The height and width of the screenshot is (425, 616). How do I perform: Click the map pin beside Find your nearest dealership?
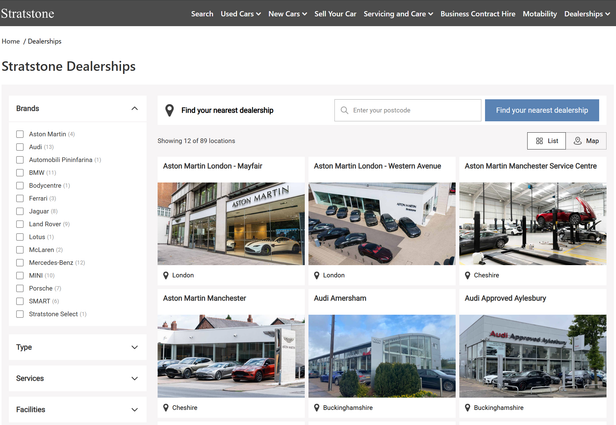point(169,110)
